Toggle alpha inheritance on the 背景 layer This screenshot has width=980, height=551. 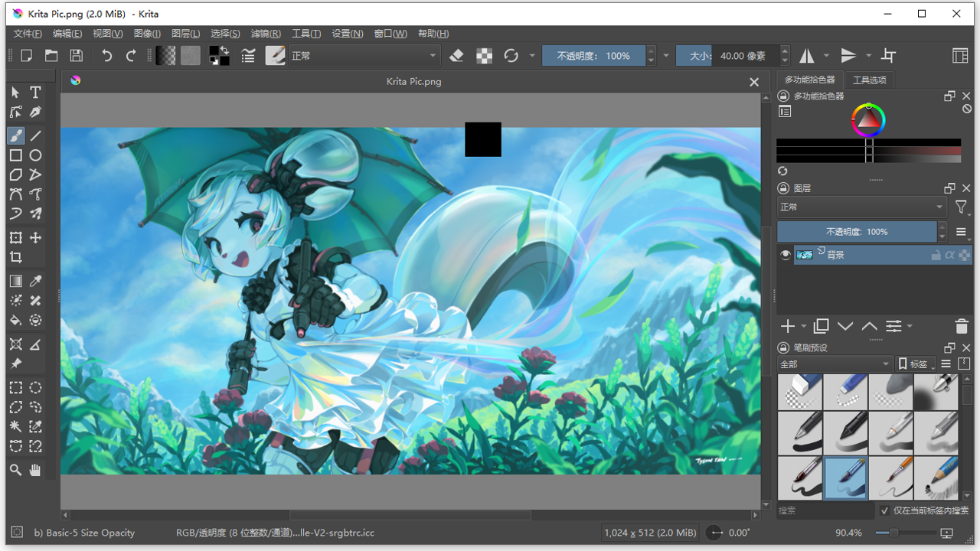(950, 256)
